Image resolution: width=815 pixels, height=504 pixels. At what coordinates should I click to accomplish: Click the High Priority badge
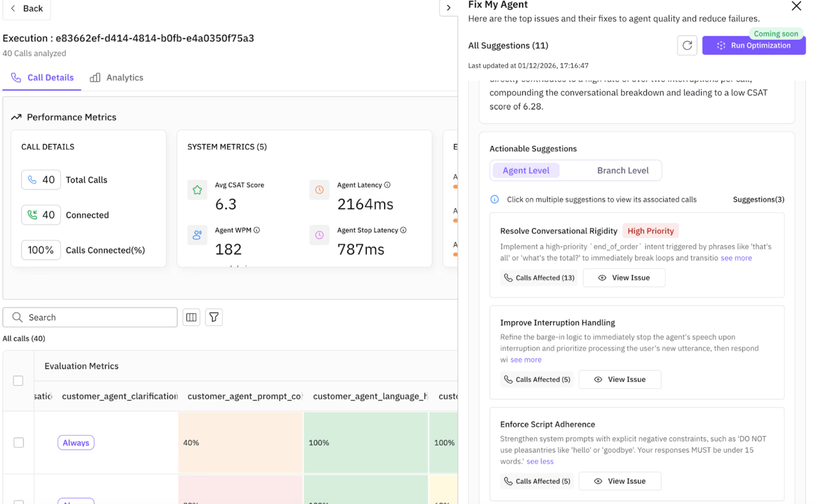[651, 231]
